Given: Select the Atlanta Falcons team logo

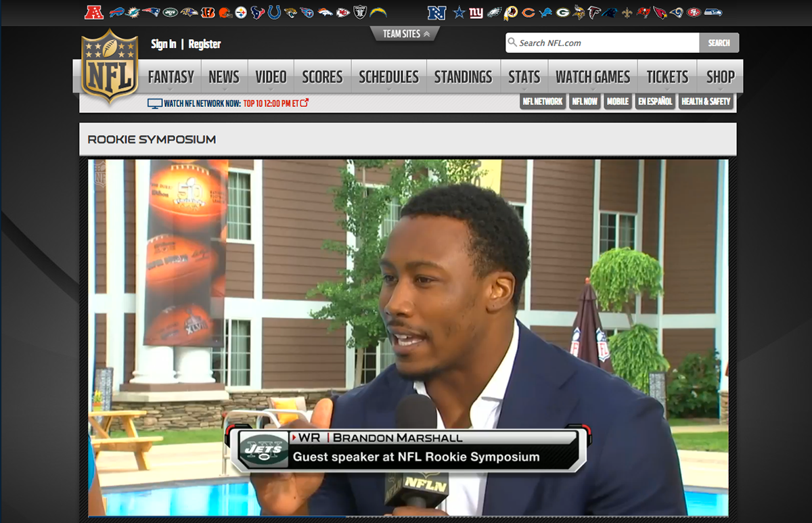Looking at the screenshot, I should pyautogui.click(x=594, y=12).
